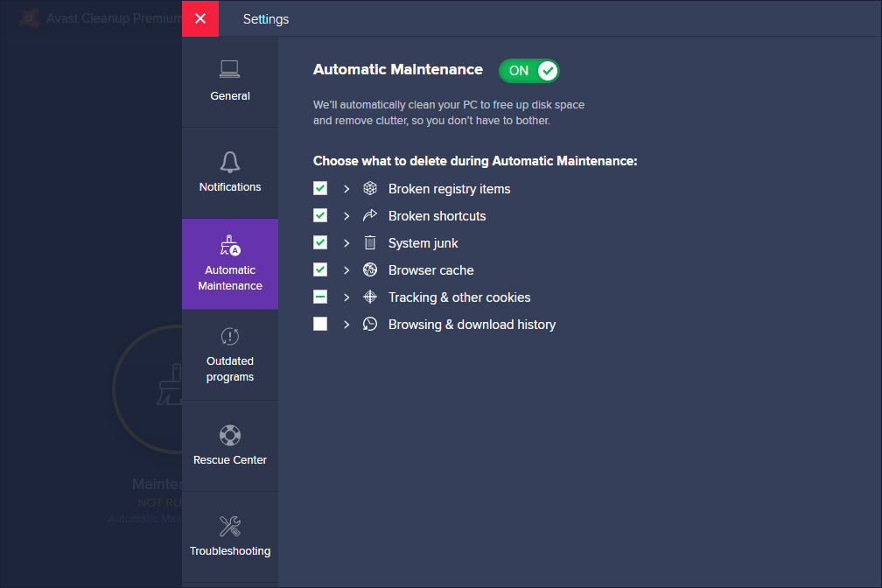This screenshot has height=588, width=882.
Task: Open the Notifications bell icon
Action: (229, 162)
